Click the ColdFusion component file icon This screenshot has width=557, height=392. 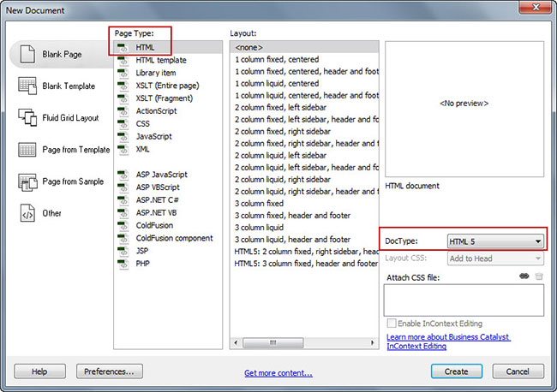pyautogui.click(x=123, y=239)
